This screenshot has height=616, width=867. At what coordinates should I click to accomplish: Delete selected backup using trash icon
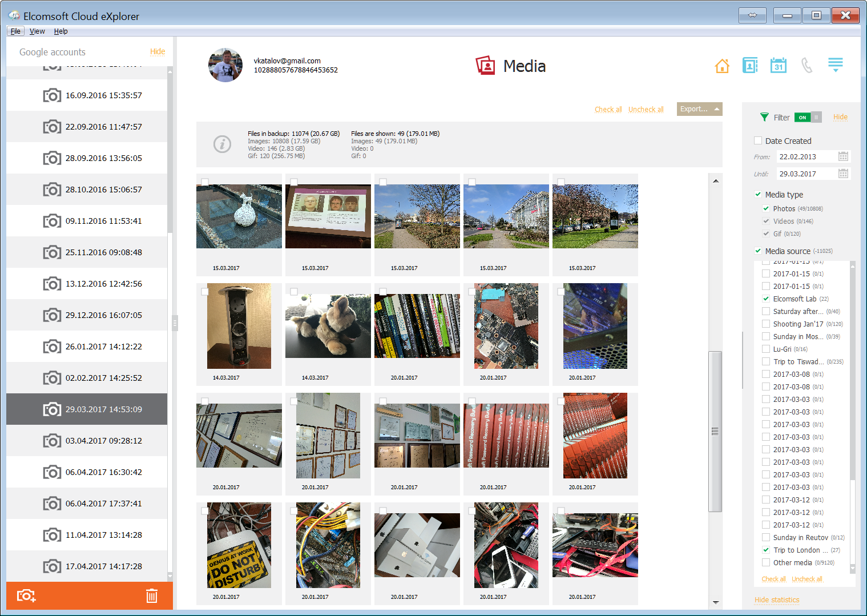click(151, 595)
